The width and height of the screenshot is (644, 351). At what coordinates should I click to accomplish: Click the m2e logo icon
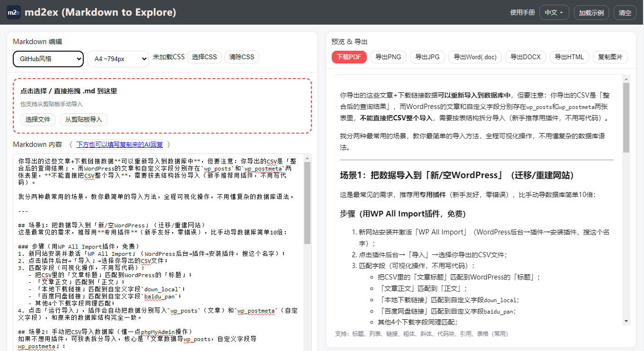[x=13, y=12]
